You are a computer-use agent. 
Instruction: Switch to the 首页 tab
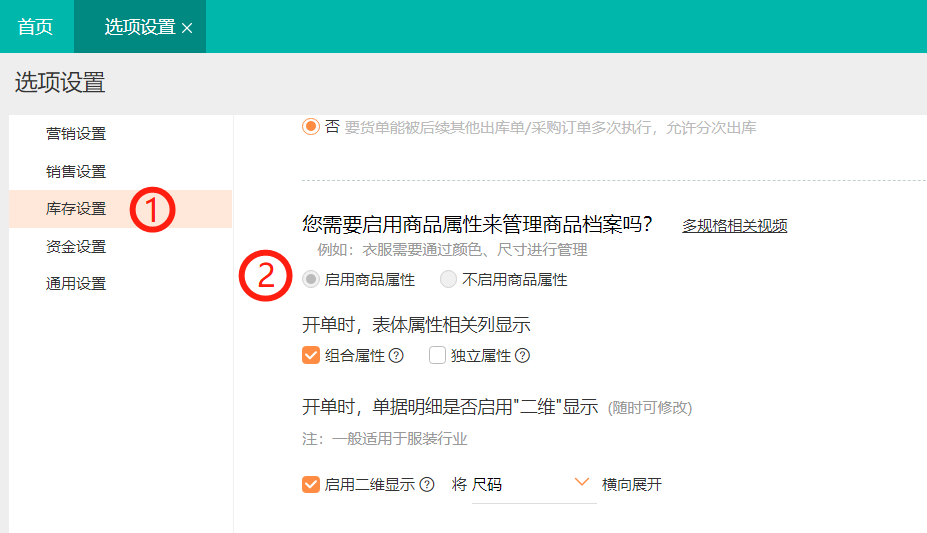pyautogui.click(x=35, y=27)
